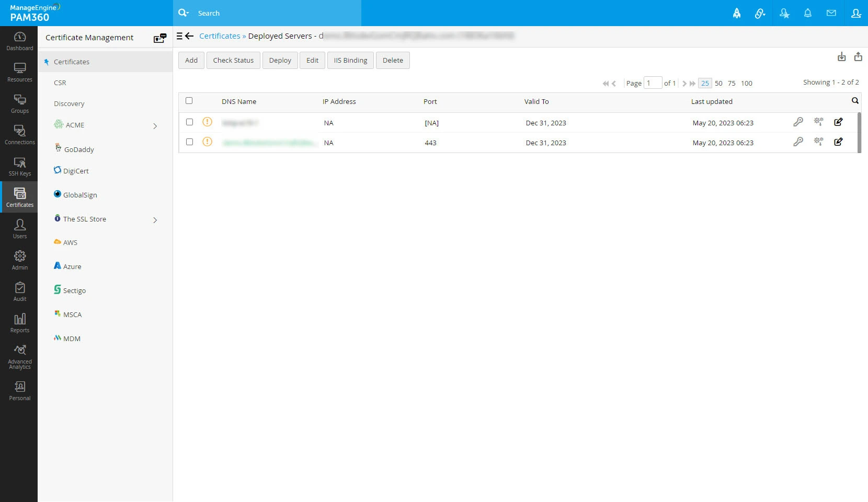The width and height of the screenshot is (868, 502).
Task: Click the page number input field
Action: point(653,83)
